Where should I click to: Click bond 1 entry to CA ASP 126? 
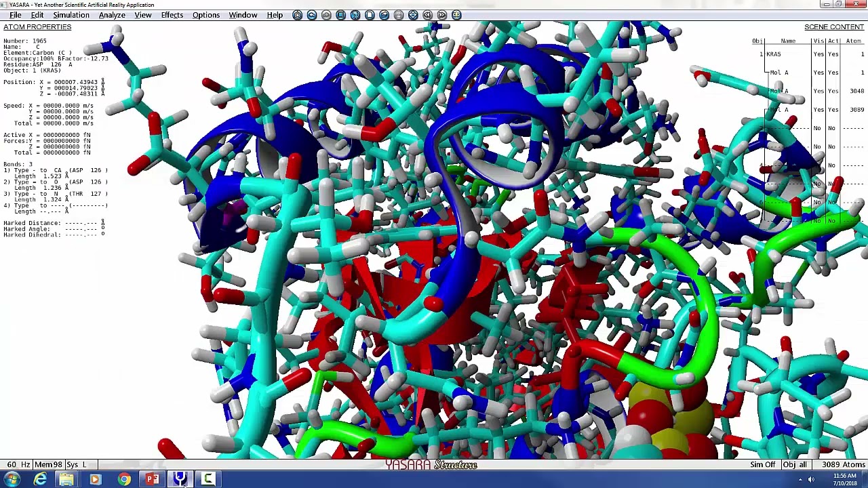pos(55,170)
